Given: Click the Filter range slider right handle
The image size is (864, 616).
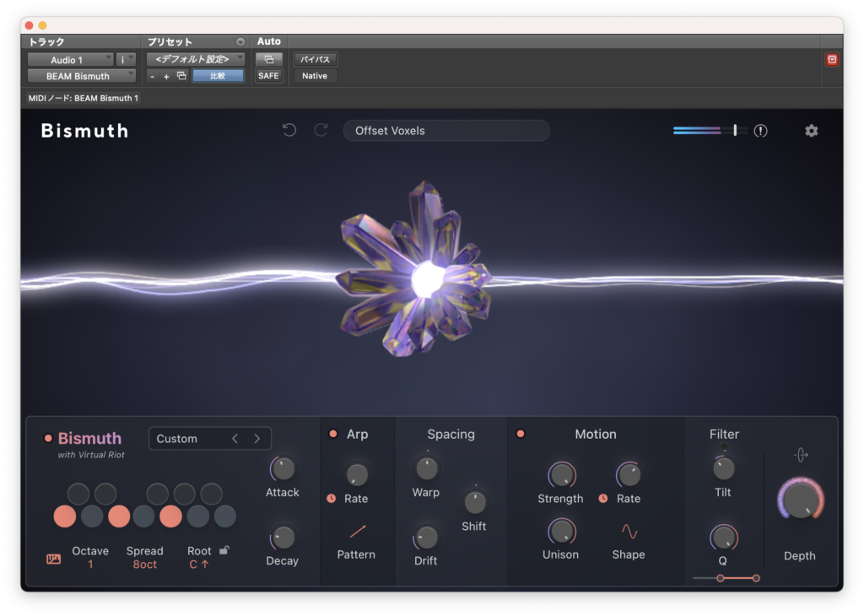Looking at the screenshot, I should point(756,578).
